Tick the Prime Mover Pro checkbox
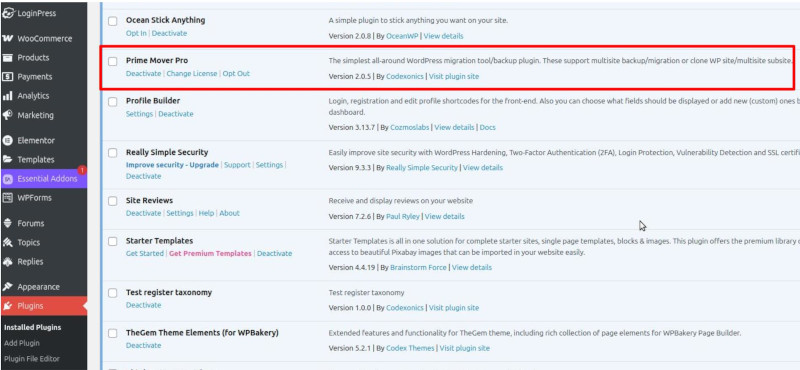800x370 pixels. tap(112, 61)
